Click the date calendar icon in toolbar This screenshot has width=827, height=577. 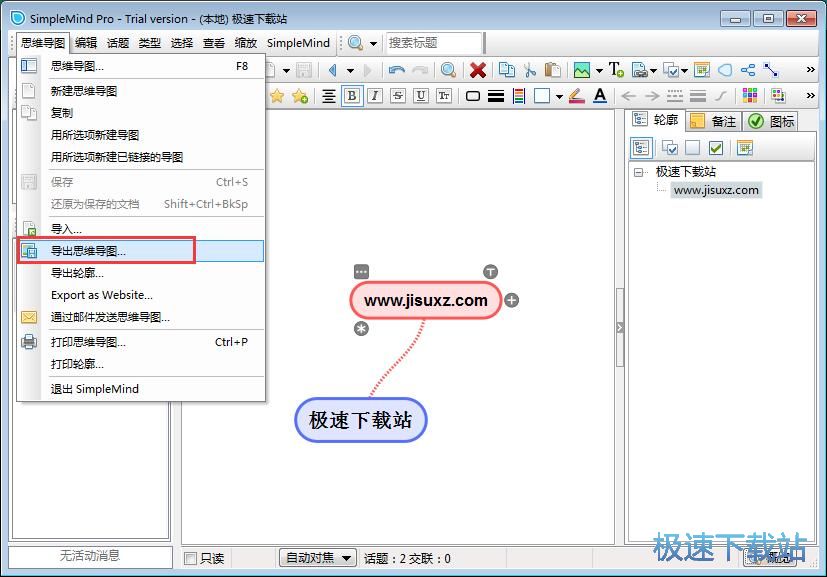click(702, 70)
